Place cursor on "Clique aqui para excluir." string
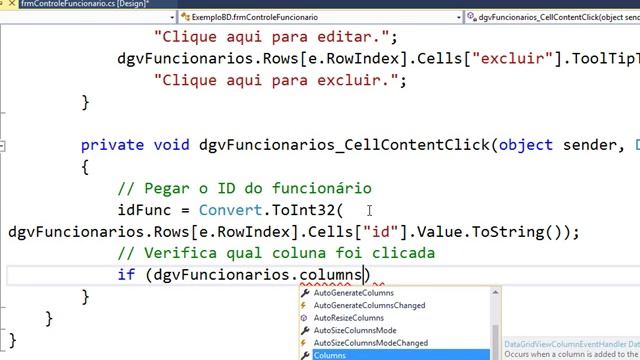This screenshot has width=640, height=360. pos(276,80)
